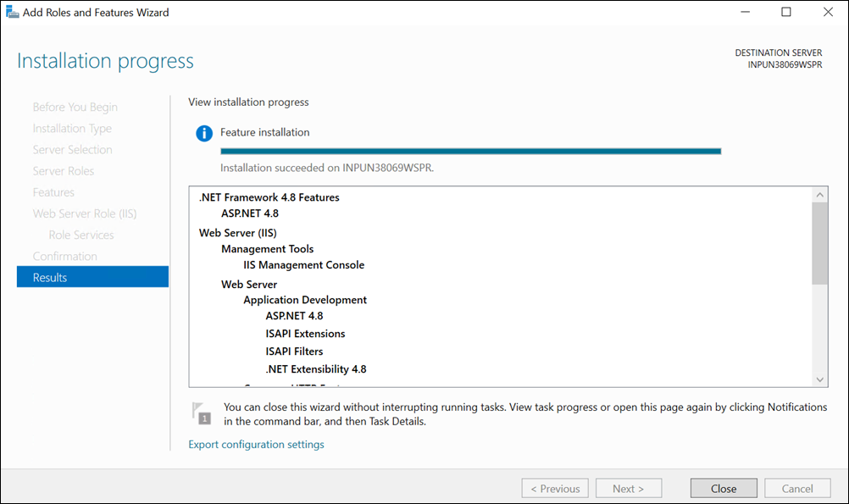The width and height of the screenshot is (849, 504).
Task: Click the notifications flag icon
Action: 201,413
